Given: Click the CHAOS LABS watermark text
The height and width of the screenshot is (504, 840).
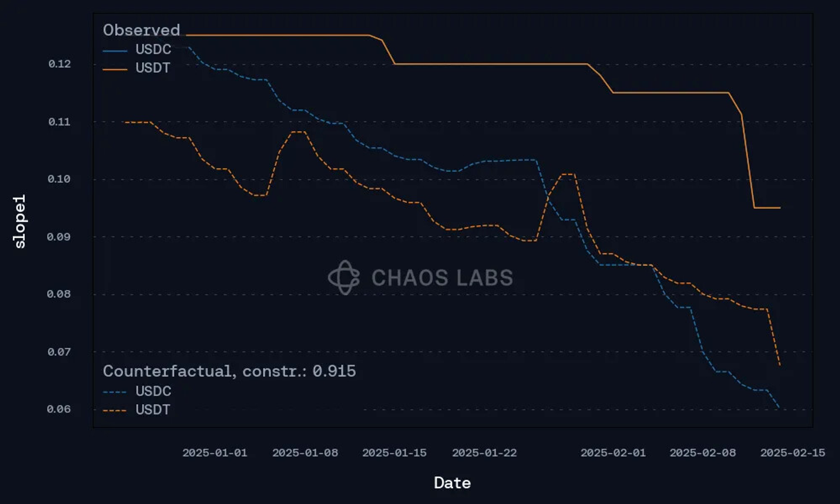Looking at the screenshot, I should pos(442,278).
